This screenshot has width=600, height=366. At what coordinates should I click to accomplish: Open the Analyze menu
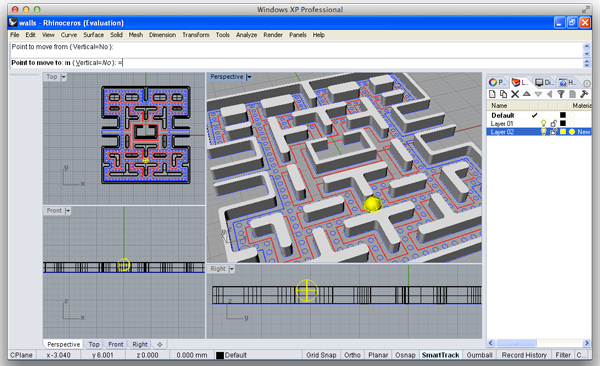246,35
